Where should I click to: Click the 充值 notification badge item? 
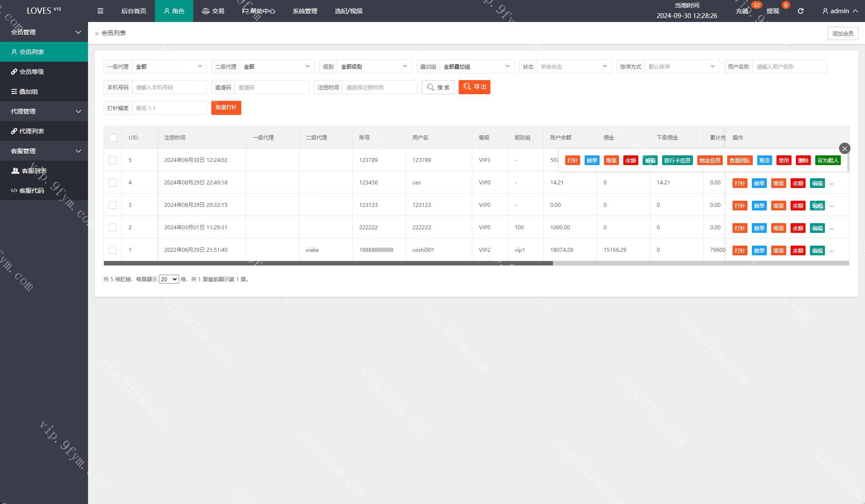(x=743, y=11)
